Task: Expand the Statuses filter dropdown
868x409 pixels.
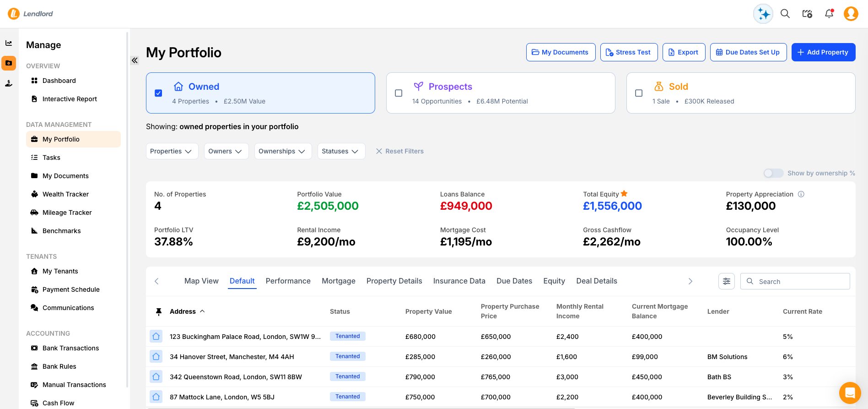Action: click(x=341, y=151)
